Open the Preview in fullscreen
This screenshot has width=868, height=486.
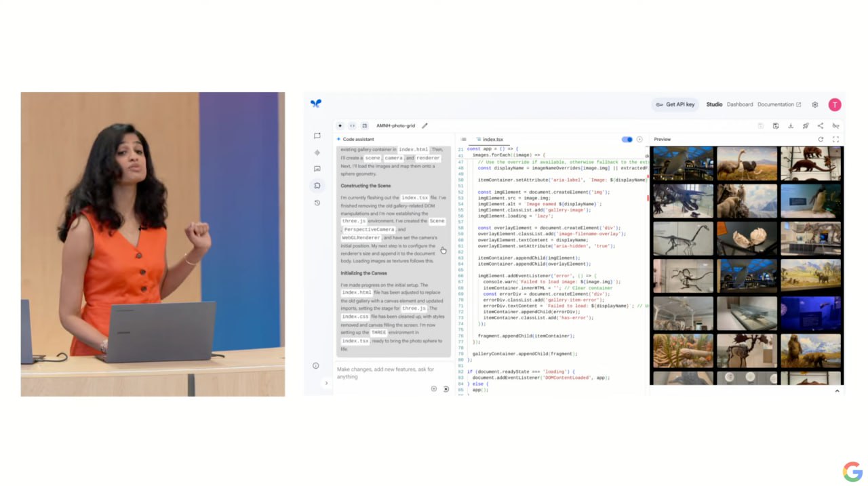tap(835, 140)
